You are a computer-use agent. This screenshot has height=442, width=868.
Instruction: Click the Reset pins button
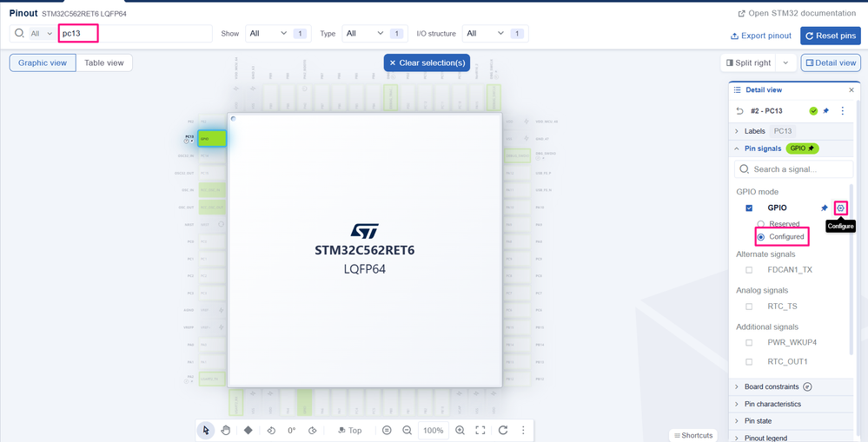831,36
